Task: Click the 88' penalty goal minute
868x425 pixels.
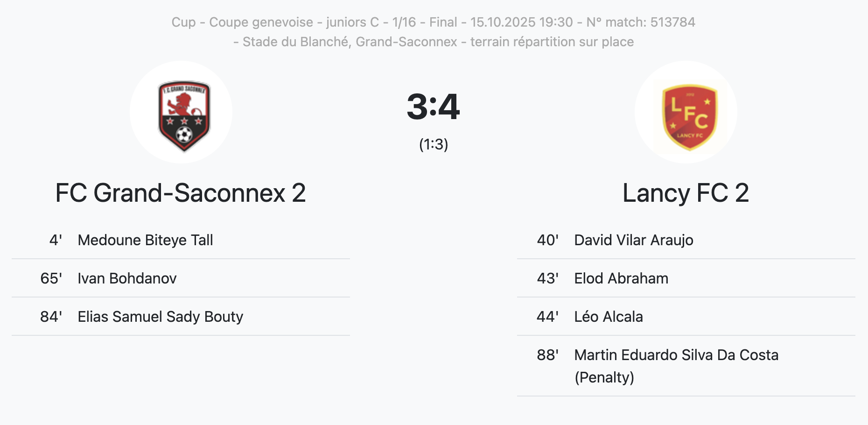Action: [547, 355]
